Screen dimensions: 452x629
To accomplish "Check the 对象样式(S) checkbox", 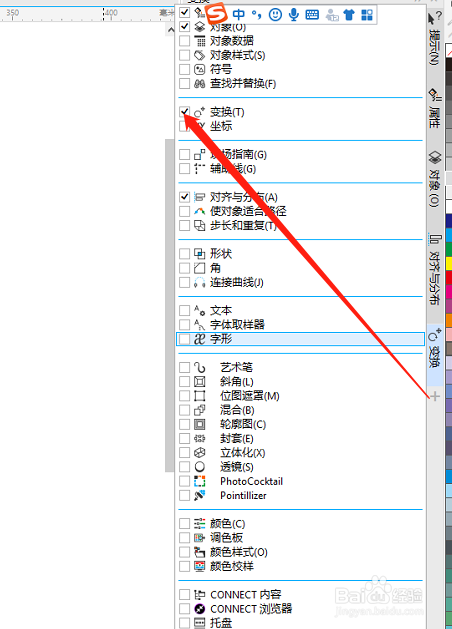I will (184, 55).
